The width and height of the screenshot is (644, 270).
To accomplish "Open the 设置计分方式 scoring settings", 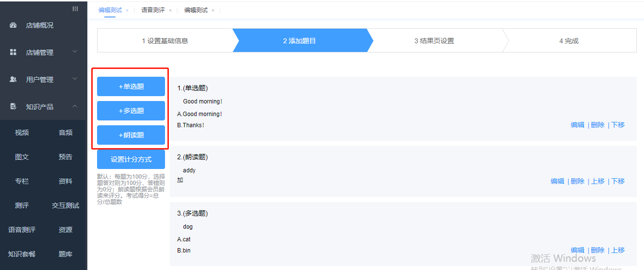I will [x=131, y=159].
